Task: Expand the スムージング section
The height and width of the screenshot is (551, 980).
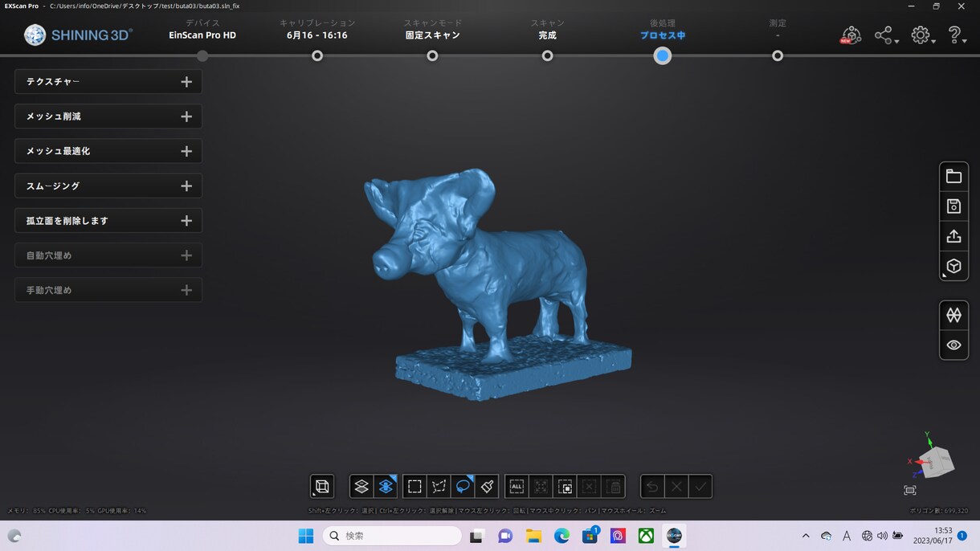Action: [x=108, y=186]
